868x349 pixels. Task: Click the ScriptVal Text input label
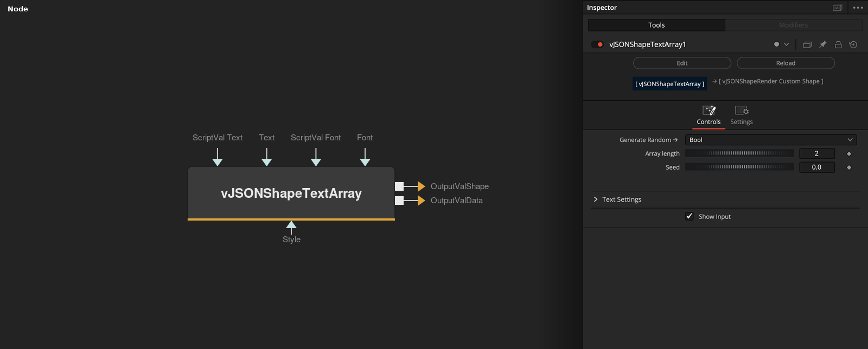218,138
